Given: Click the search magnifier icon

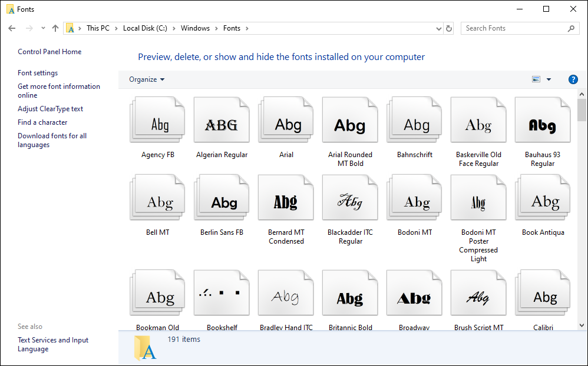Looking at the screenshot, I should [x=571, y=28].
